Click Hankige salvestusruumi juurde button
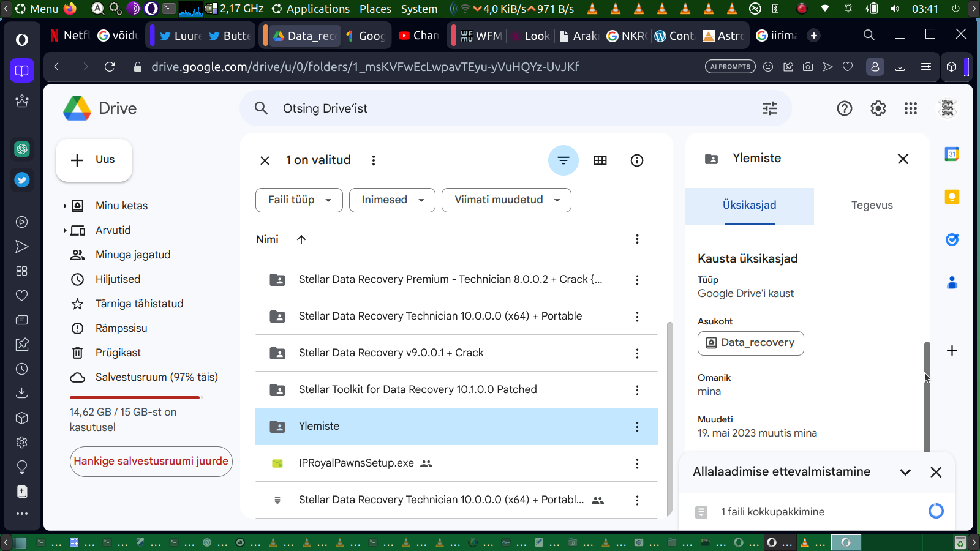The image size is (980, 551). coord(151,462)
